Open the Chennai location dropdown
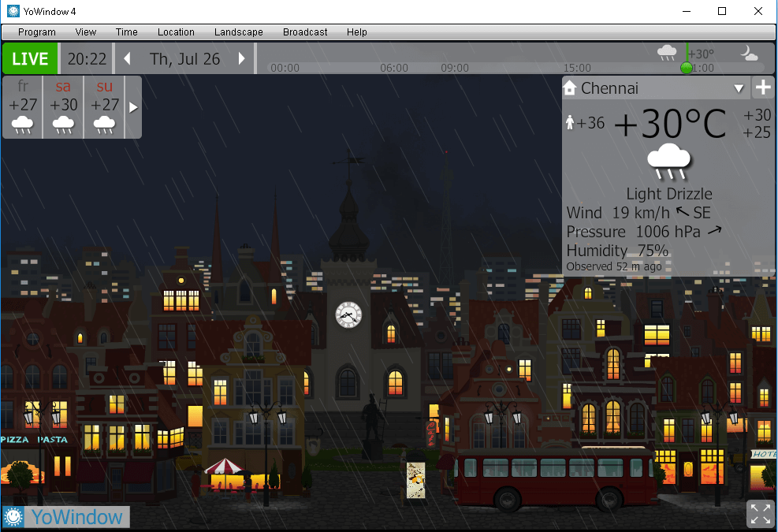 coord(739,87)
